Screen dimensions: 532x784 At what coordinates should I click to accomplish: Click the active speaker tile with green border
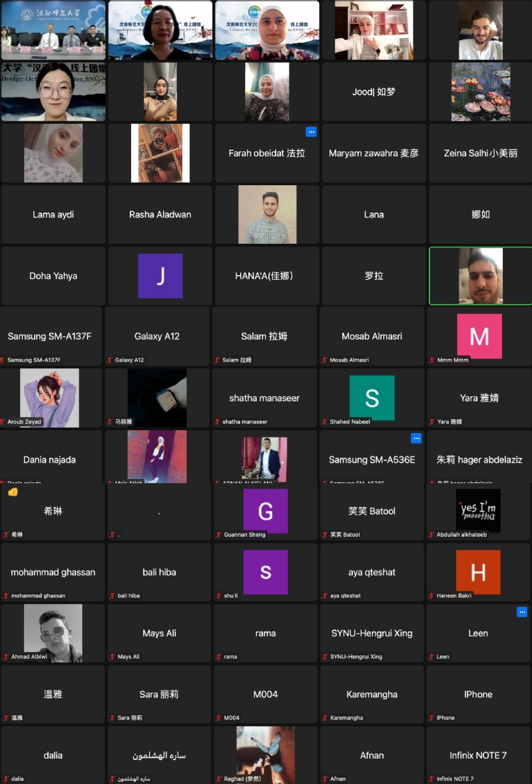(x=481, y=276)
